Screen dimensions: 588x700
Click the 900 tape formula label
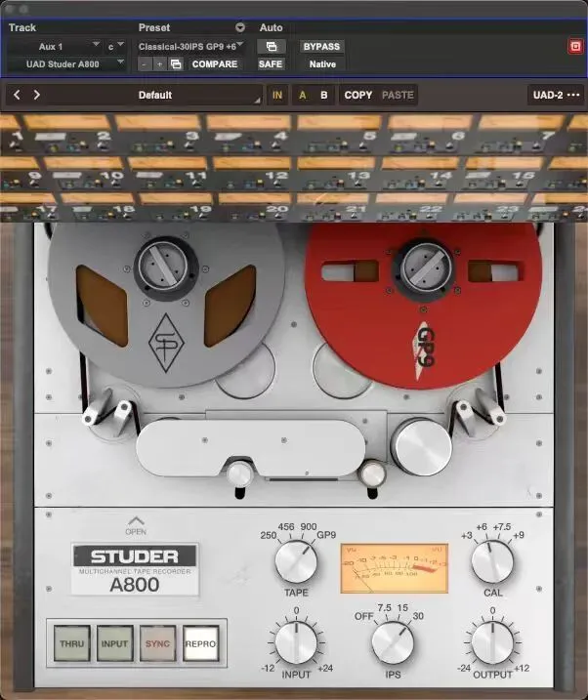309,527
